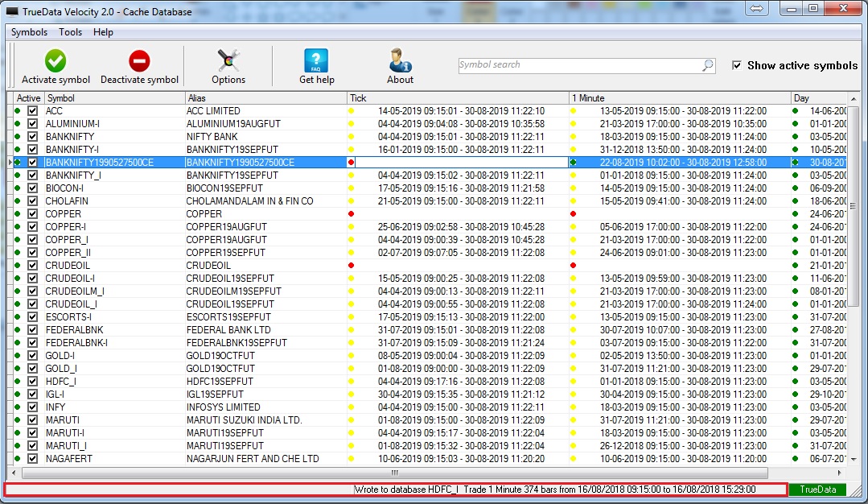Viewport: 868px width, 504px height.
Task: Click alias NAGARJUN FERT AND CHE LTD
Action: [253, 459]
